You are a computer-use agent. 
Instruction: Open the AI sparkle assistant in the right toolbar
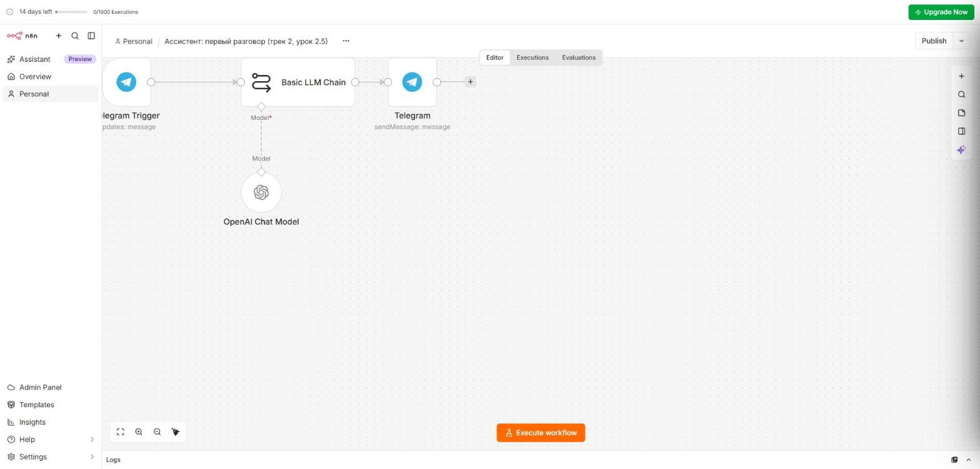point(961,150)
